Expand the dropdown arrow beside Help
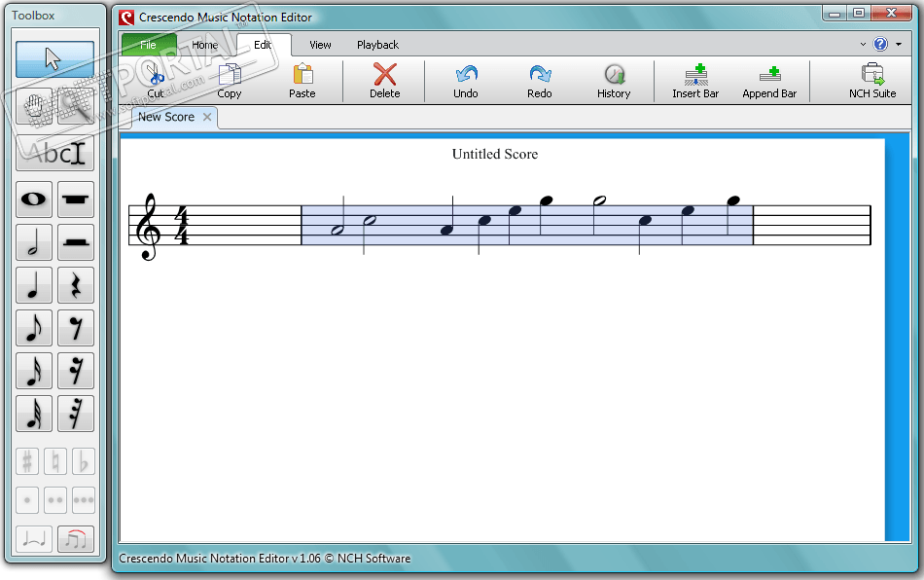Screen dimensions: 924x580 coord(899,44)
